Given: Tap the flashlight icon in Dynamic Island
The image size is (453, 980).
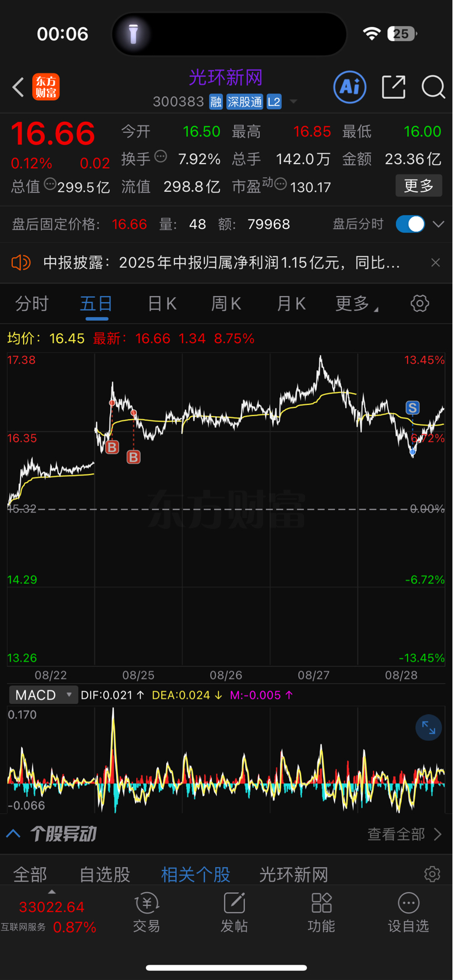Looking at the screenshot, I should [x=134, y=34].
